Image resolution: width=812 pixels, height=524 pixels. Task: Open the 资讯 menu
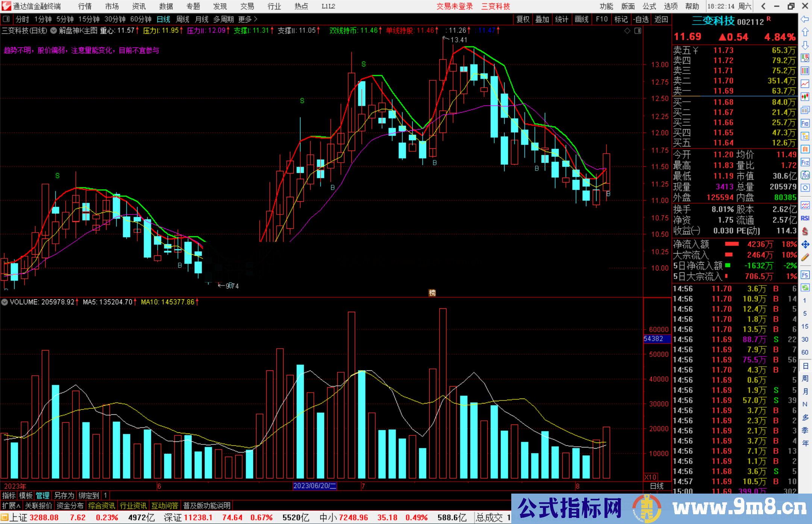pos(139,6)
